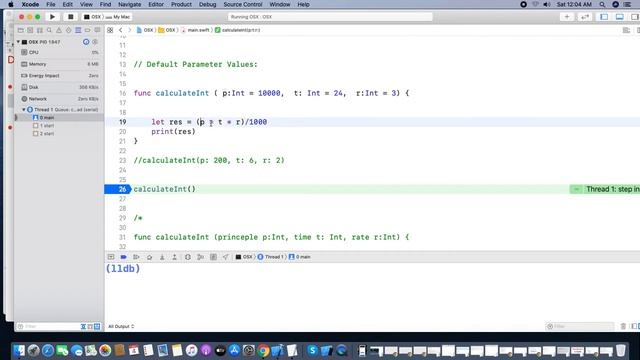Stop the running OSX process

point(70,17)
